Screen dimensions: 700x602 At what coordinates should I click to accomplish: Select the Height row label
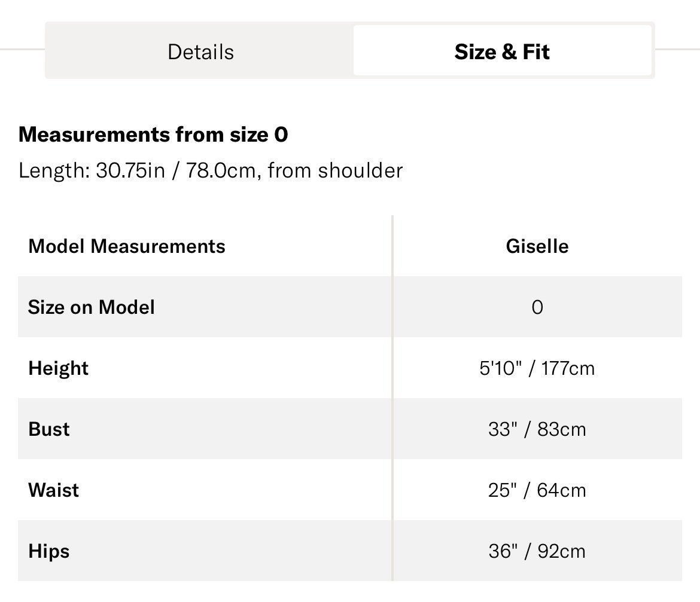pyautogui.click(x=59, y=369)
